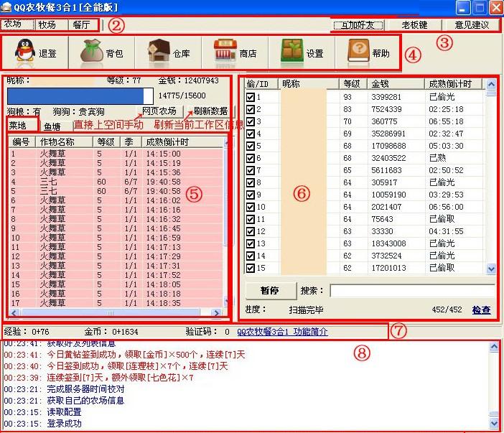This screenshot has width=504, height=433.
Task: Minimize the QQ农牧餐3合1 window
Action: (462, 8)
